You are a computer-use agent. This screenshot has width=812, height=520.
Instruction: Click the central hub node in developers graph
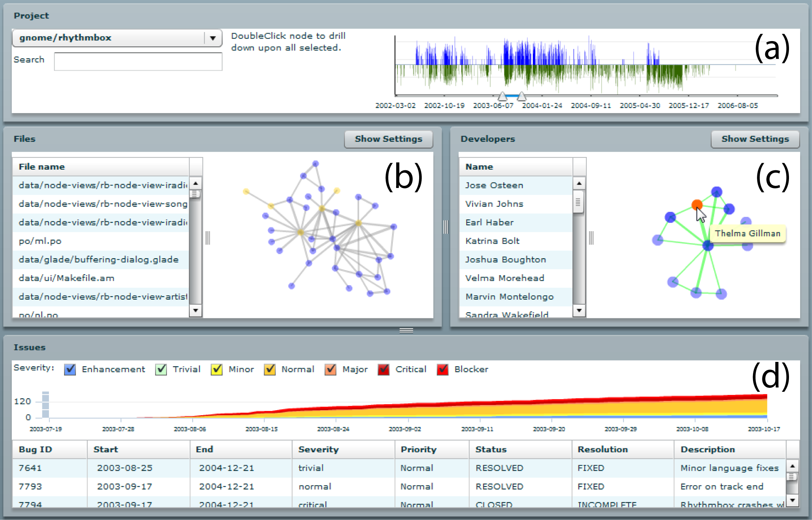click(x=708, y=245)
